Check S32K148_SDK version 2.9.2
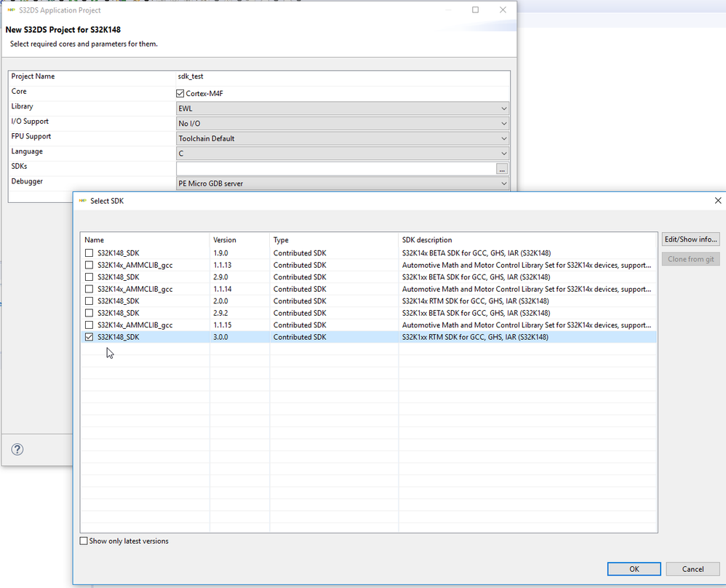Screen dimensions: 726x588 pyautogui.click(x=89, y=313)
